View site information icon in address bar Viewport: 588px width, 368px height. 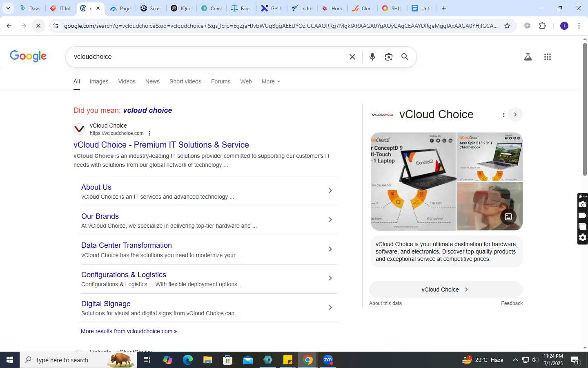point(56,26)
